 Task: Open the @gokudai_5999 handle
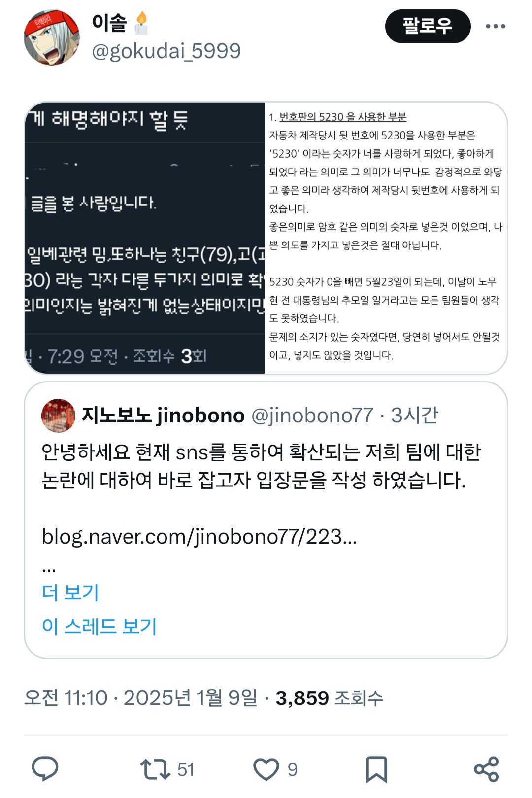166,51
